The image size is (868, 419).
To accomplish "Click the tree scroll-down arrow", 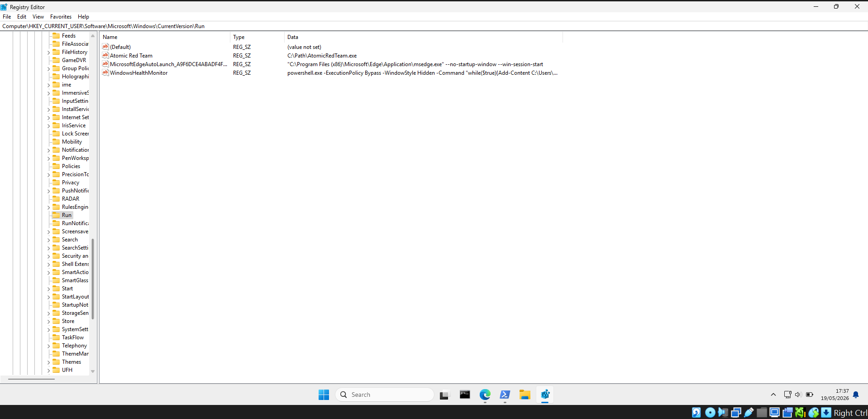I will click(x=93, y=371).
